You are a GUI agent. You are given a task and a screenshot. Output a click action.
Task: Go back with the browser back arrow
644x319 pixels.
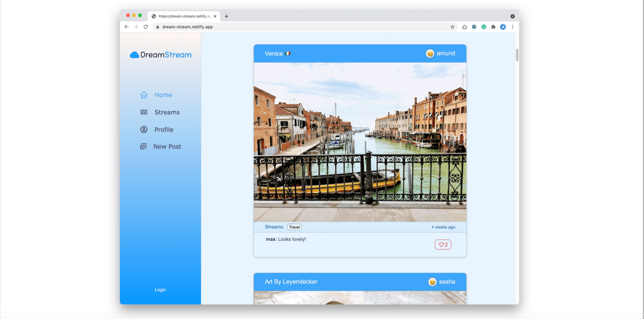point(126,27)
